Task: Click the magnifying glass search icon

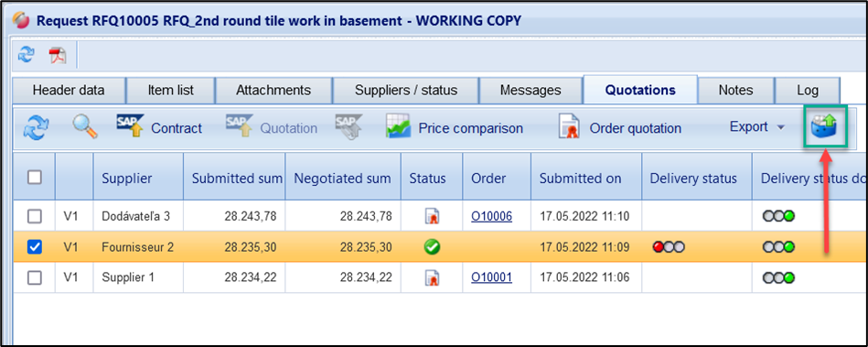Action: point(85,127)
